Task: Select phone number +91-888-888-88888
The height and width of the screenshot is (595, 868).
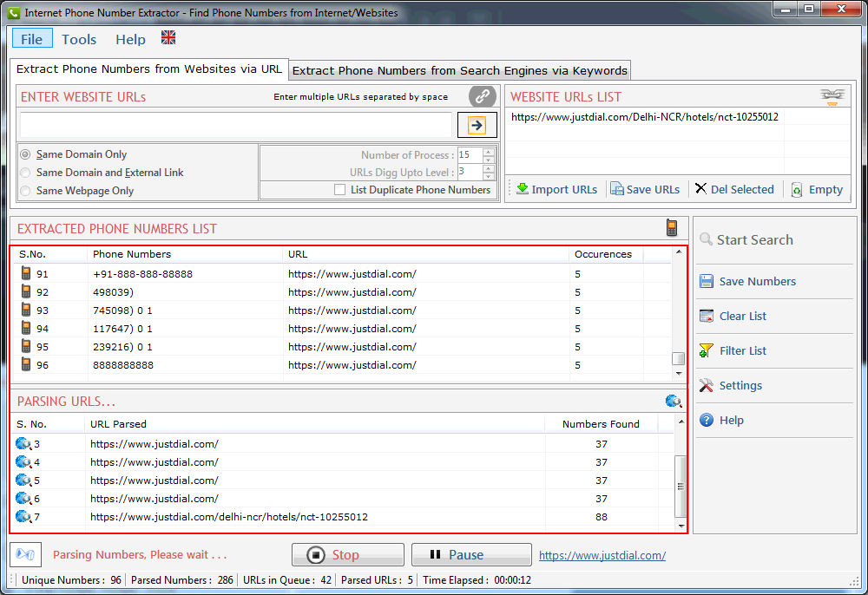Action: pyautogui.click(x=143, y=274)
